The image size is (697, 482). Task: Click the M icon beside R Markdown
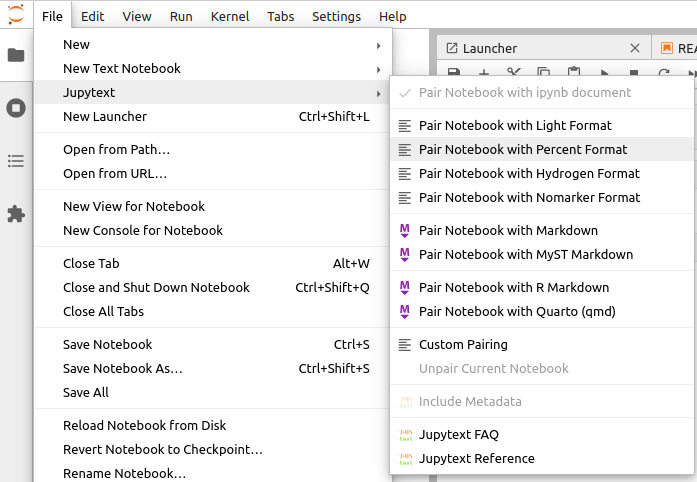pos(405,287)
